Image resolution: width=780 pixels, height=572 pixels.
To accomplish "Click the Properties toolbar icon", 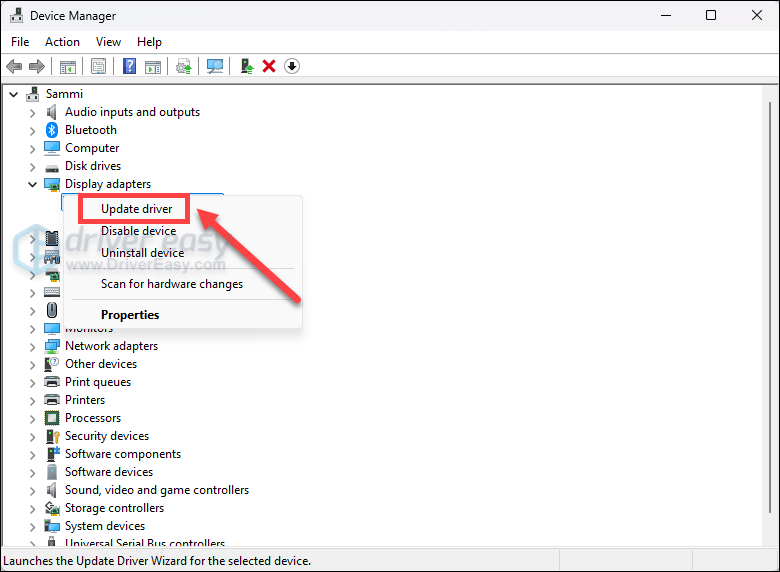I will pyautogui.click(x=99, y=66).
